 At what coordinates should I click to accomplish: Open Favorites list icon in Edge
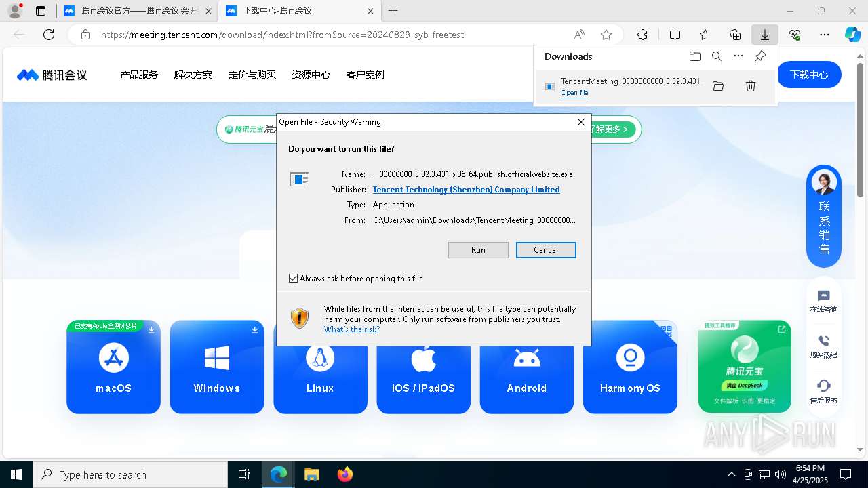pyautogui.click(x=705, y=35)
